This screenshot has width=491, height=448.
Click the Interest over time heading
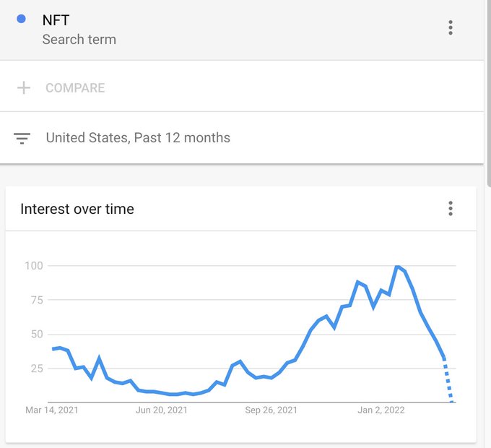coord(77,209)
